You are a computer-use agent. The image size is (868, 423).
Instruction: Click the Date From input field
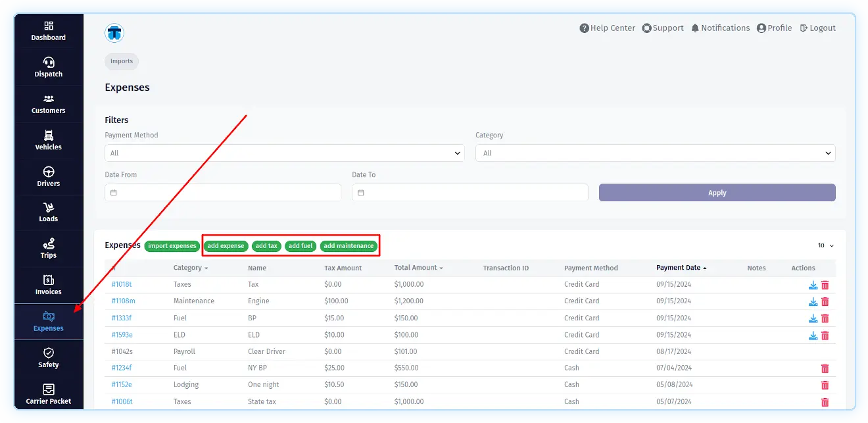223,193
